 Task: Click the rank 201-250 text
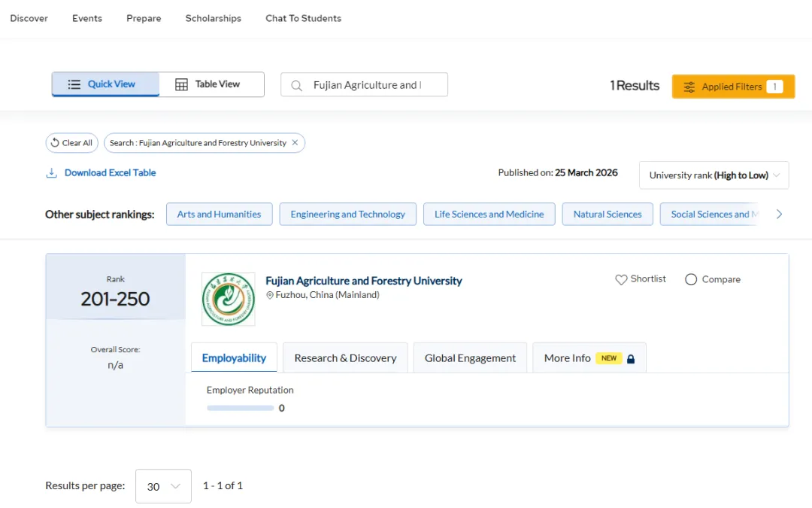point(115,299)
